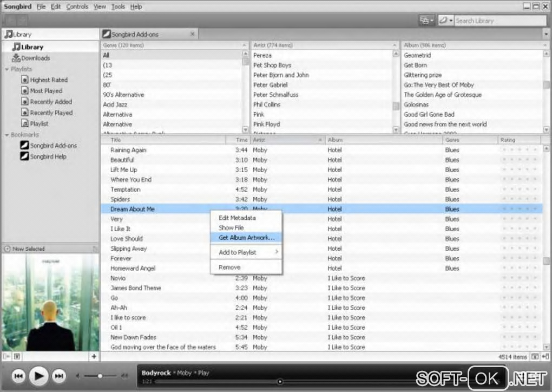Click the rightmost status bar icon, after the pane icon
552x392 pixels.
click(546, 357)
